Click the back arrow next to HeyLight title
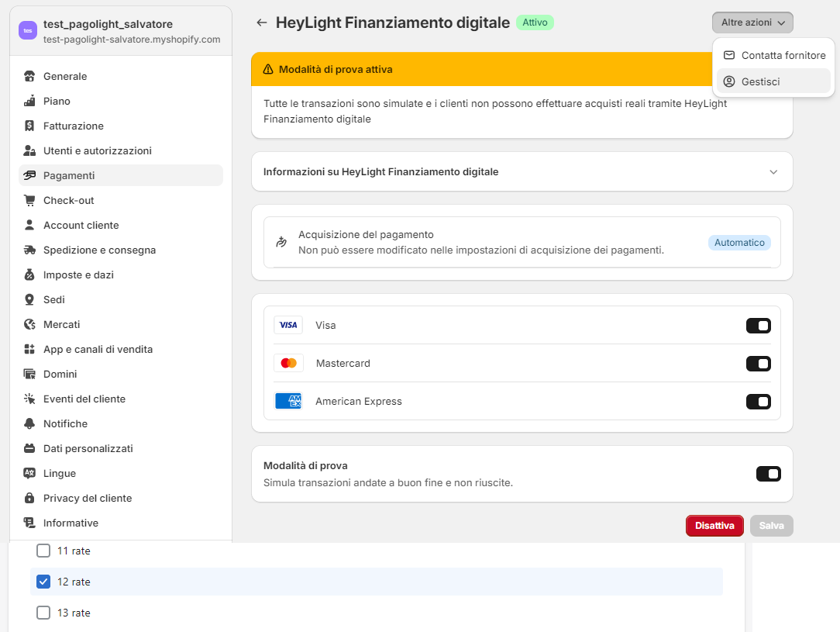This screenshot has width=840, height=632. click(262, 22)
